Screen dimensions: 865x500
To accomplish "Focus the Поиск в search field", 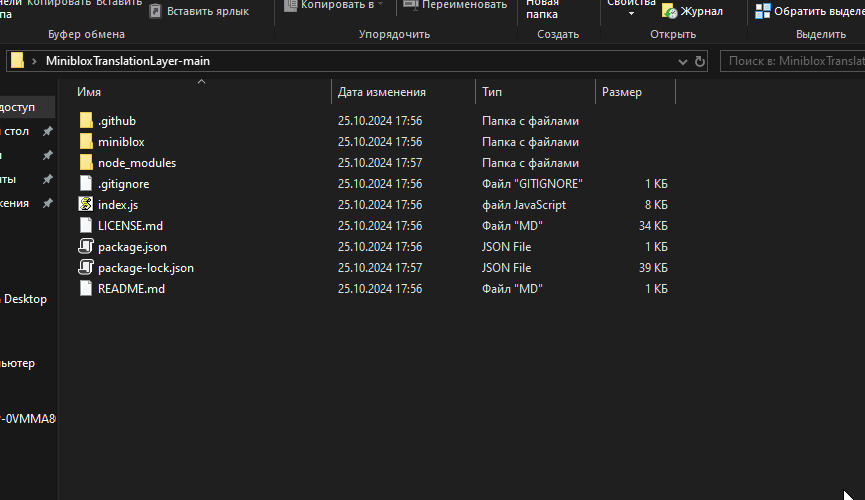I will [x=793, y=61].
